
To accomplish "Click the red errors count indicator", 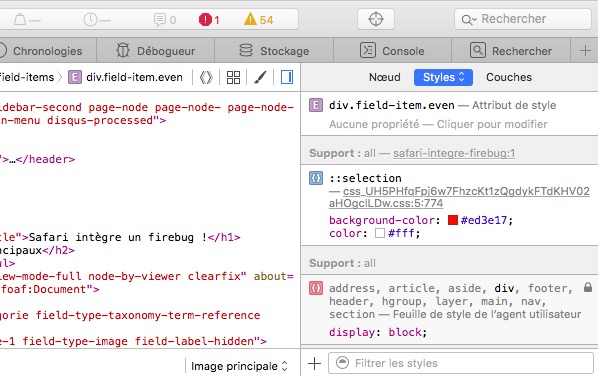I will click(x=209, y=19).
